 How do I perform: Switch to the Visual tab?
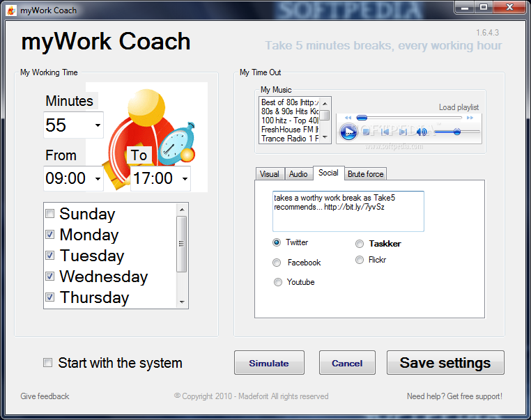(270, 174)
